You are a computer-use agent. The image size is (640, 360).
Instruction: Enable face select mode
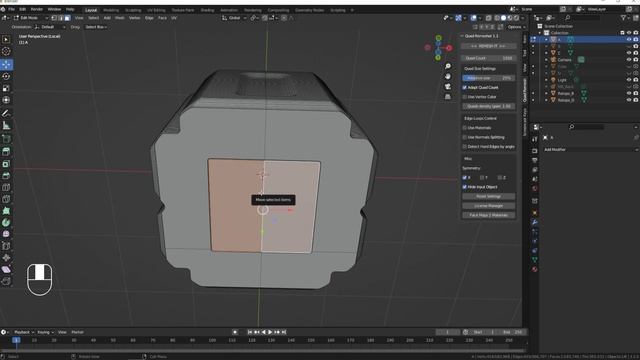(x=67, y=18)
